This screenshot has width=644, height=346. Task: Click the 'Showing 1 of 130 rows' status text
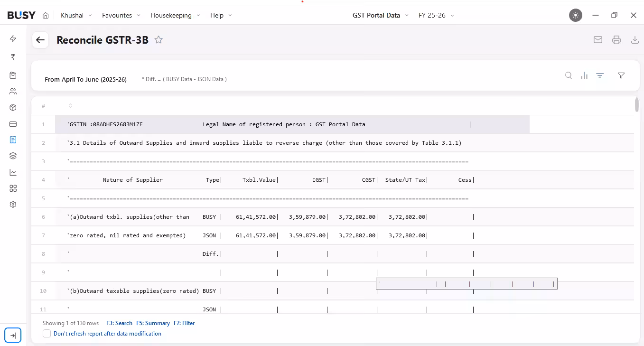point(71,323)
